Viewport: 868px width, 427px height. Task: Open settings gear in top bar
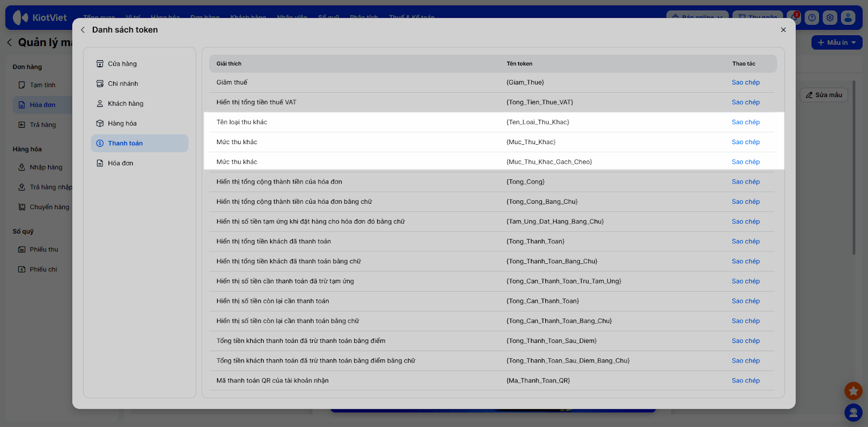[830, 17]
